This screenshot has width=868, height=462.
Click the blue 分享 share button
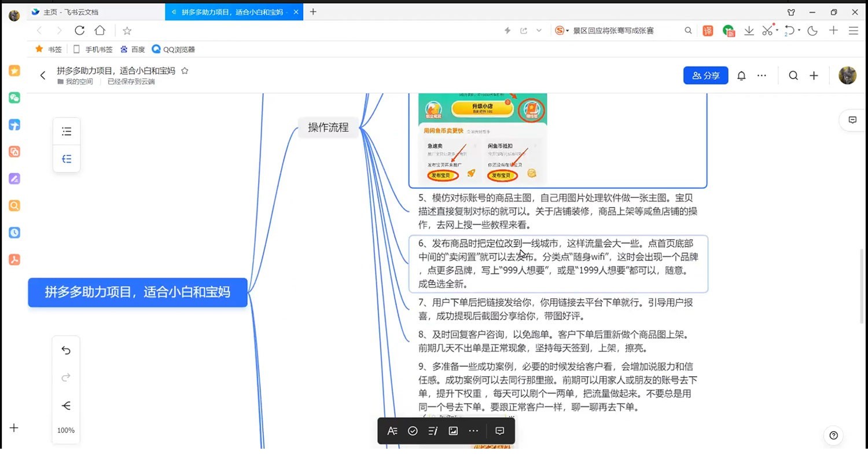[x=705, y=75]
